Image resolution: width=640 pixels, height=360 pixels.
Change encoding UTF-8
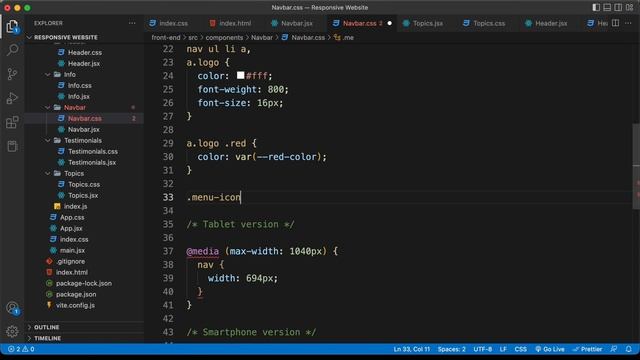482,349
